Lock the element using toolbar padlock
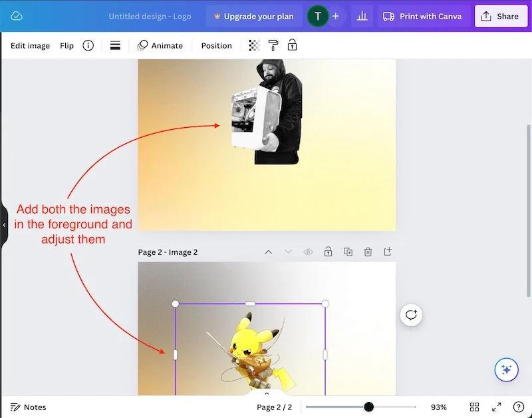Viewport: 532px width, 418px height. 292,45
